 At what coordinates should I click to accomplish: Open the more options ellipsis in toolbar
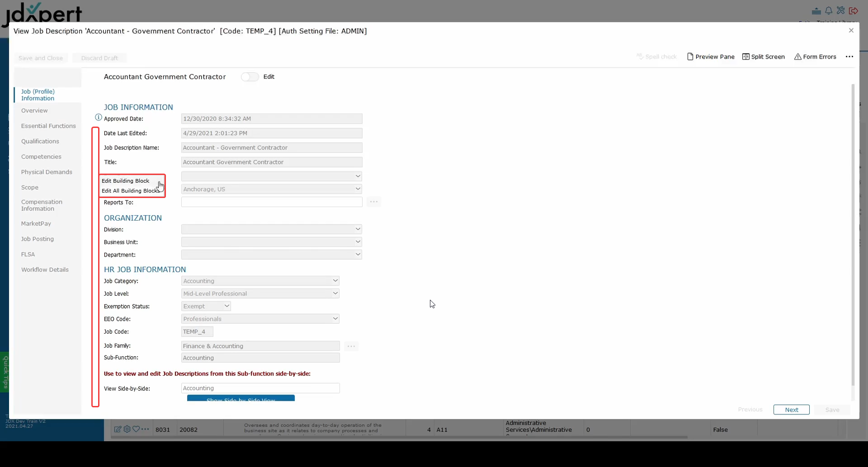tap(849, 57)
